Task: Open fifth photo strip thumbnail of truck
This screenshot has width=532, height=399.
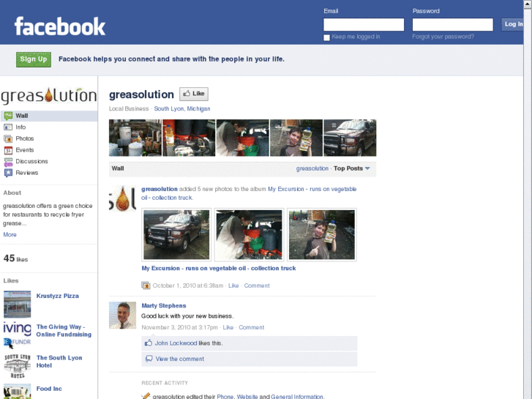Action: point(350,138)
